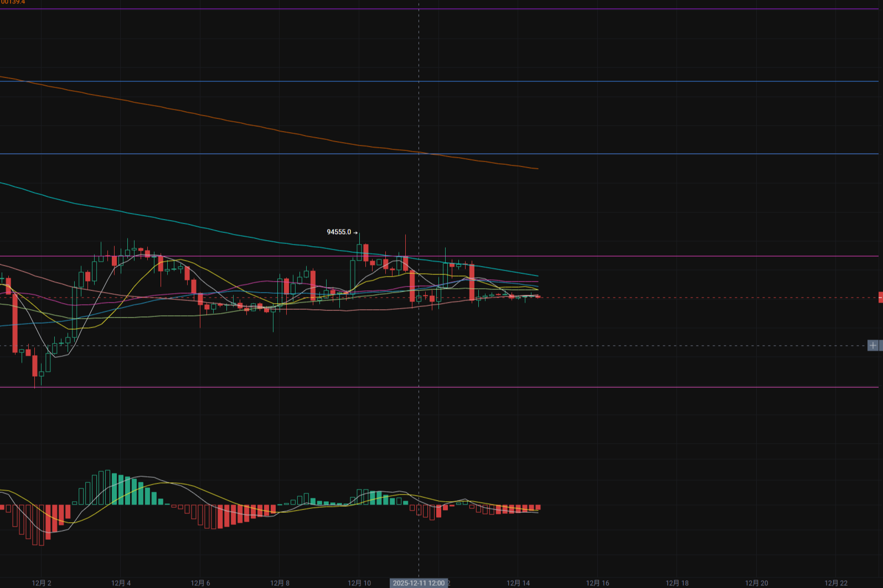Click the tallest green MACD histogram bar
This screenshot has width=883, height=588.
(x=107, y=487)
